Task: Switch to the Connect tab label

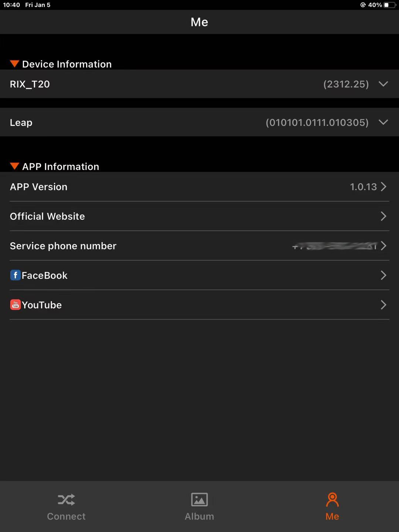Action: 66,516
